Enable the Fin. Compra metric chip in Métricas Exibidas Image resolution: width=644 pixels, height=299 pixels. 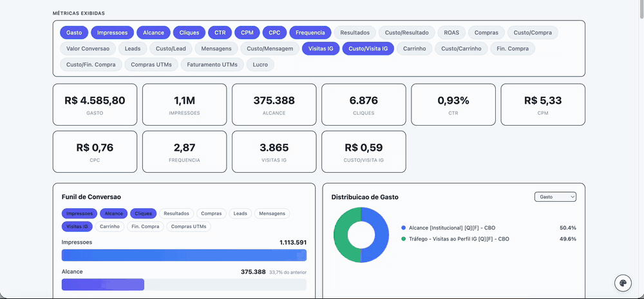(x=513, y=48)
